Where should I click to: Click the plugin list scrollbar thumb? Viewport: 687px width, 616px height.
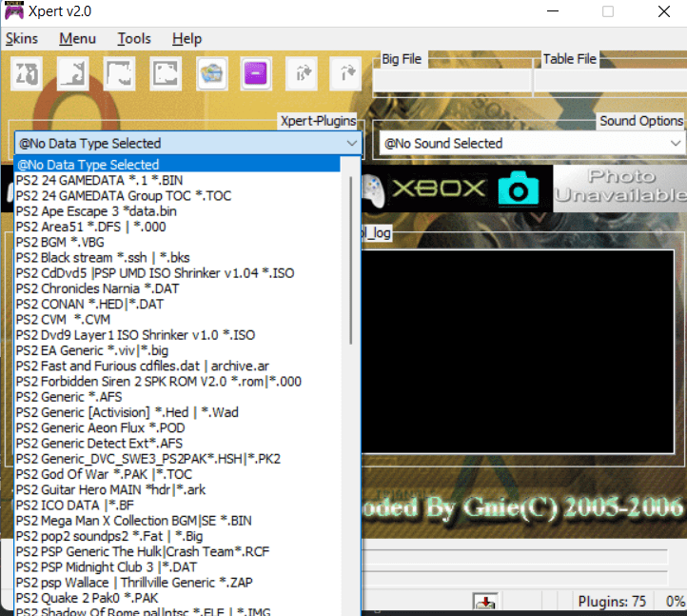click(350, 261)
